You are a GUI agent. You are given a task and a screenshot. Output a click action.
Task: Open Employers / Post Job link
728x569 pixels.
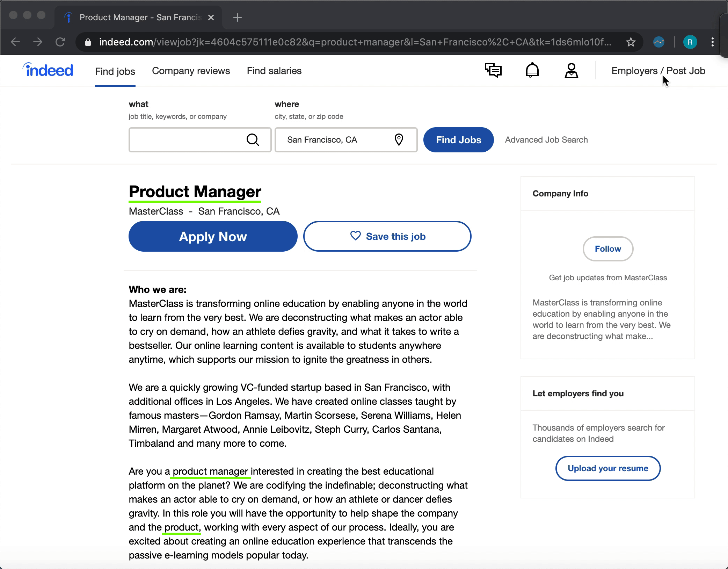pyautogui.click(x=658, y=71)
